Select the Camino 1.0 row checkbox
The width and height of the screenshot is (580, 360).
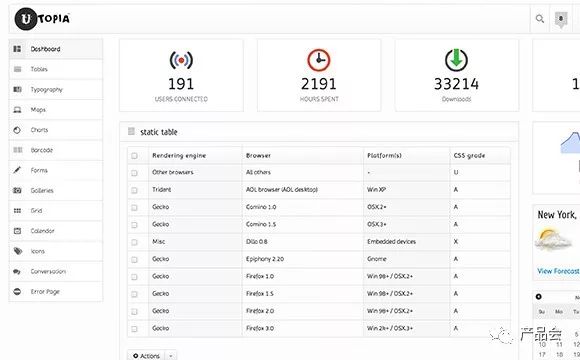134,208
